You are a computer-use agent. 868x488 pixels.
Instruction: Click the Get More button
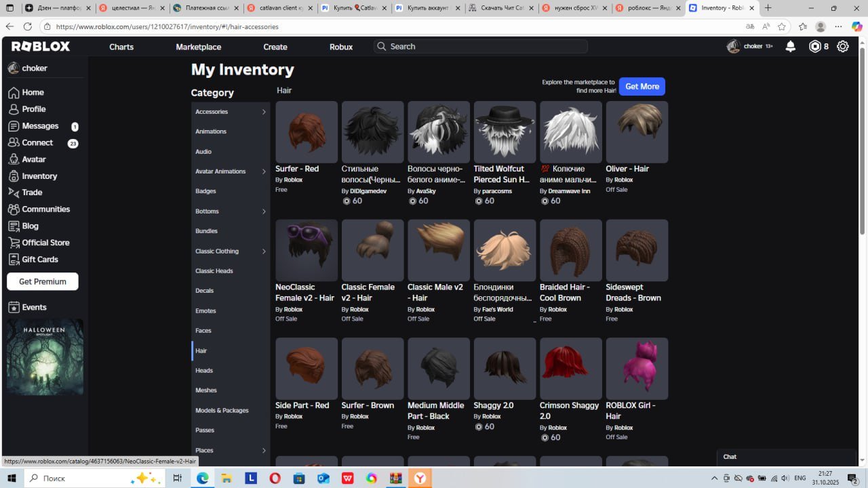pyautogui.click(x=642, y=87)
